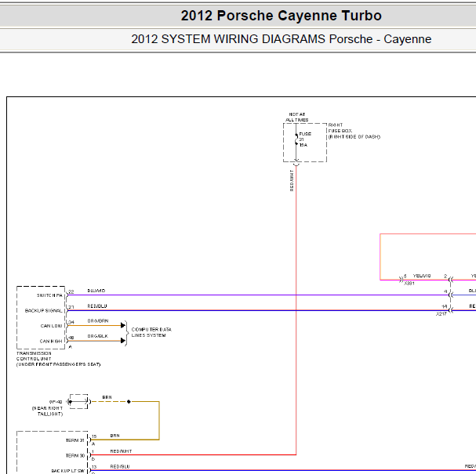Click the "X331" connector label
This screenshot has height=474, width=476.
[409, 284]
